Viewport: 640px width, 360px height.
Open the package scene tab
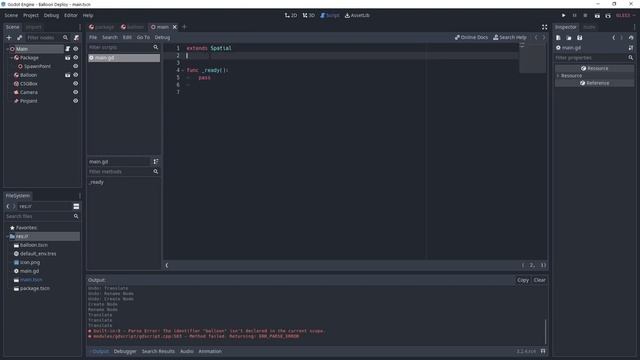102,27
